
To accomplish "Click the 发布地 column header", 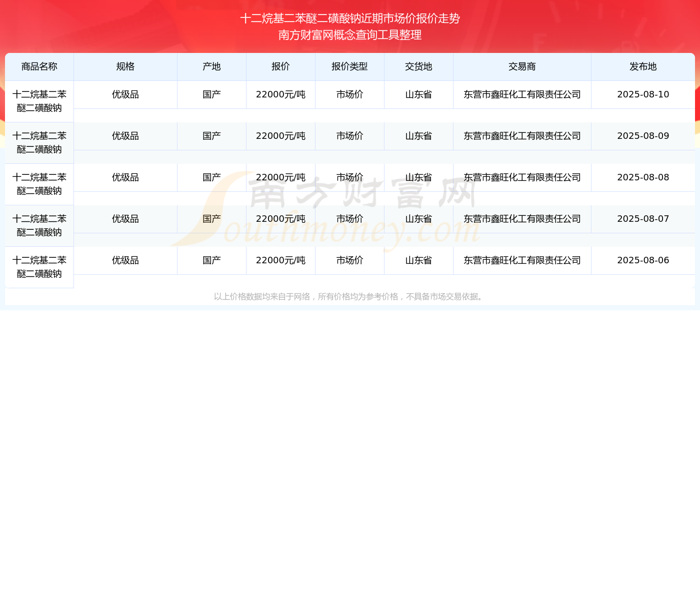I will click(643, 66).
